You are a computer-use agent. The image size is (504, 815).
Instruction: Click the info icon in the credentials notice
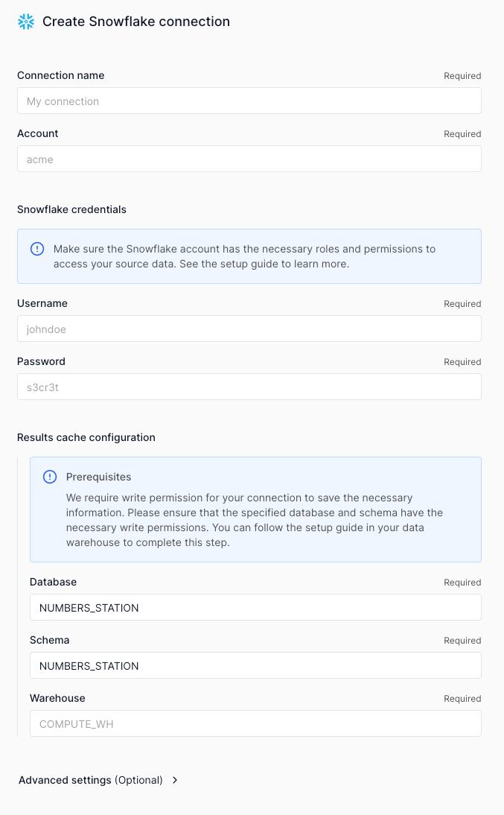pyautogui.click(x=37, y=249)
